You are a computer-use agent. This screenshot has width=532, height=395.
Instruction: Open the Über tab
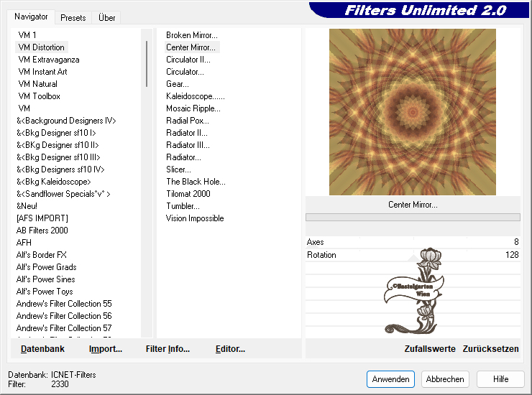(x=107, y=17)
